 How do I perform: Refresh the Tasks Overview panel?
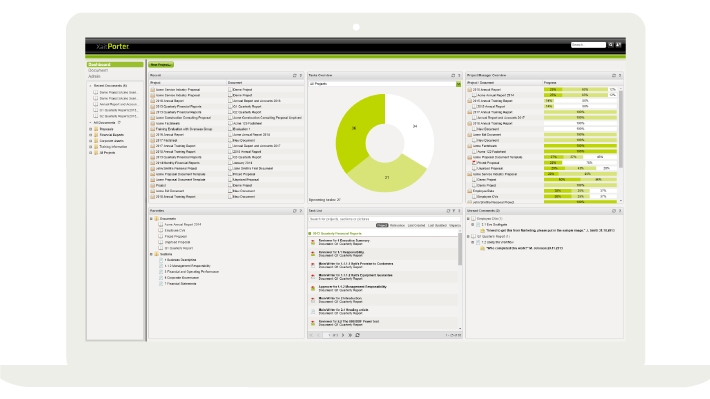click(453, 76)
